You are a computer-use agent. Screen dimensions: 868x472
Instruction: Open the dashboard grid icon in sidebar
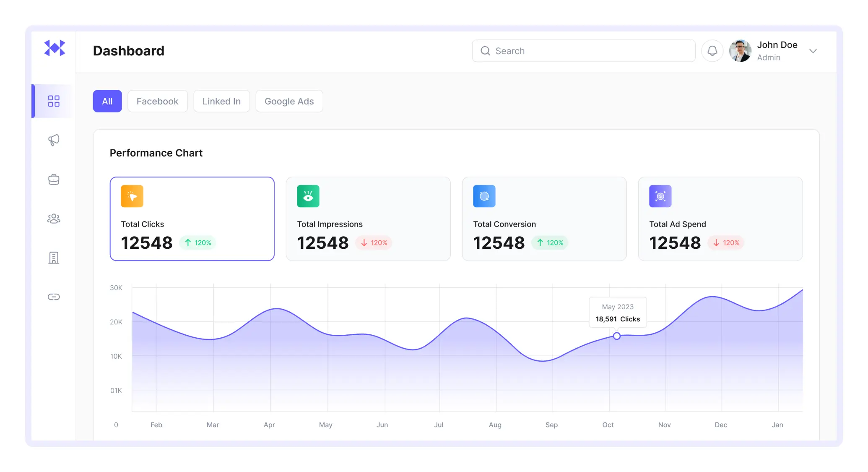pos(54,101)
